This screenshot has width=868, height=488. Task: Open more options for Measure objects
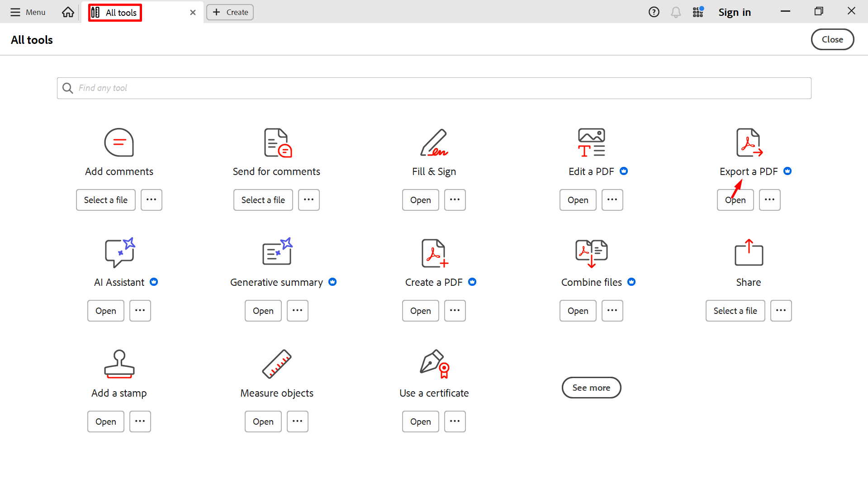tap(298, 422)
